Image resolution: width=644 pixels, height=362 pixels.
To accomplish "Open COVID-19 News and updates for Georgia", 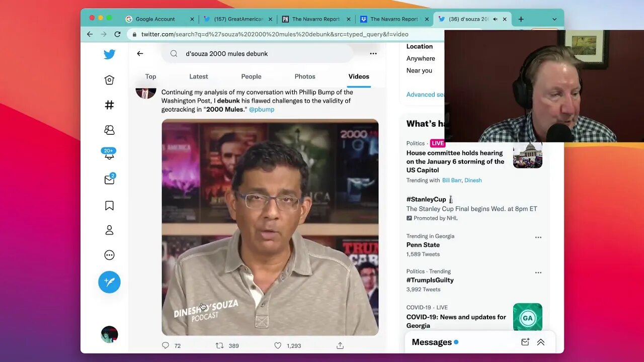I will (456, 321).
